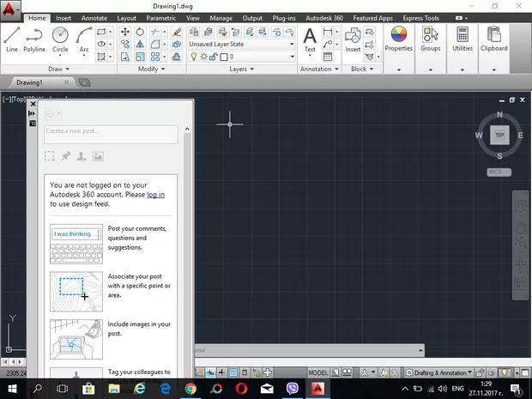Viewport: 532px width, 399px height.
Task: Toggle the MODEL space button
Action: [x=318, y=373]
